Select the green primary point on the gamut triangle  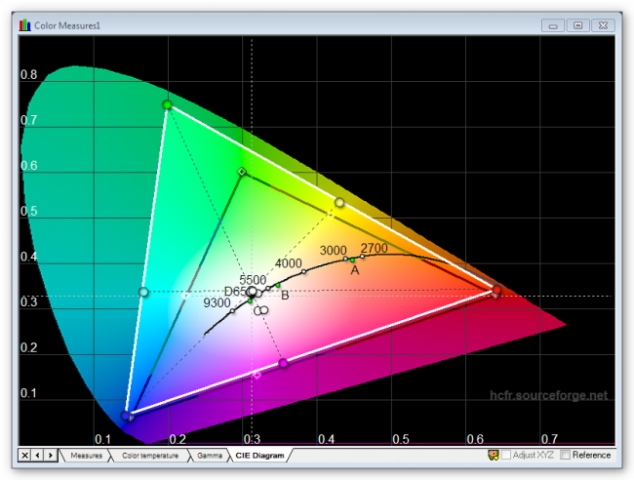tap(167, 104)
